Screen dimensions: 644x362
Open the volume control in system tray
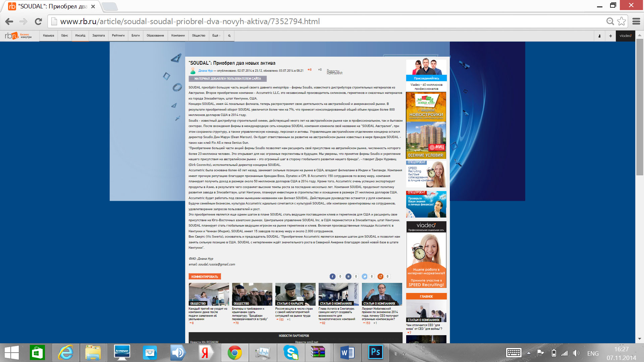(576, 353)
